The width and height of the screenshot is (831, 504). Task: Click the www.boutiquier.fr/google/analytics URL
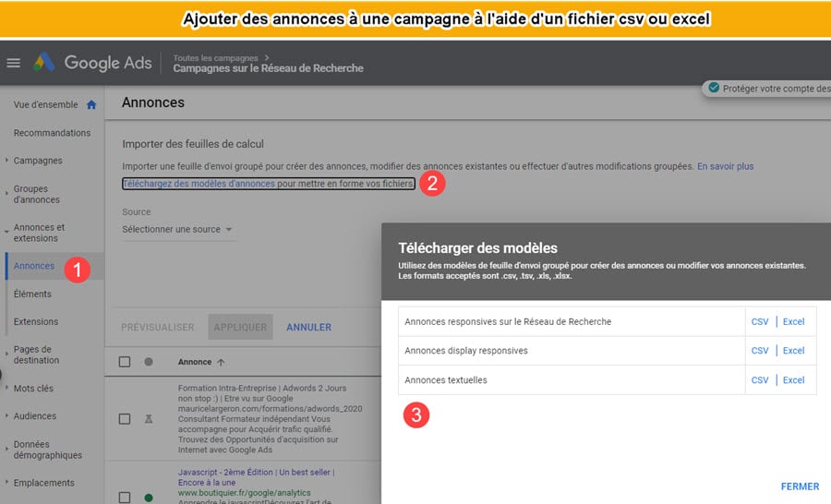245,493
